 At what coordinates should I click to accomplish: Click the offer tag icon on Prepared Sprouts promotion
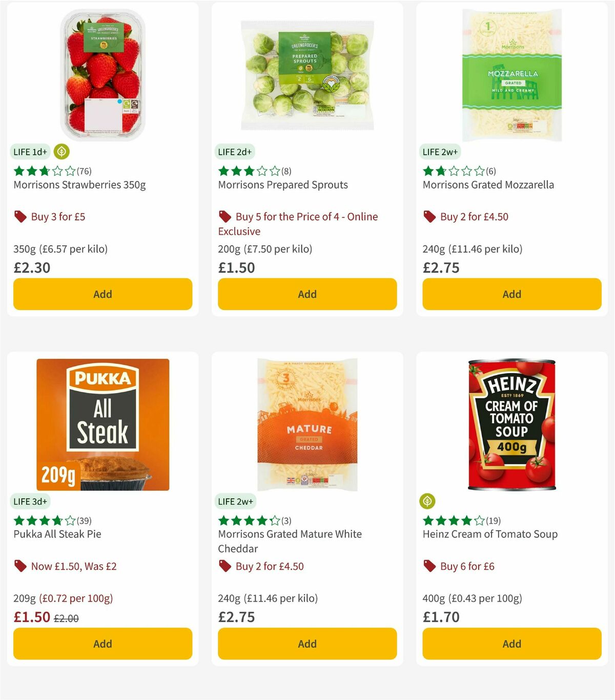point(224,216)
